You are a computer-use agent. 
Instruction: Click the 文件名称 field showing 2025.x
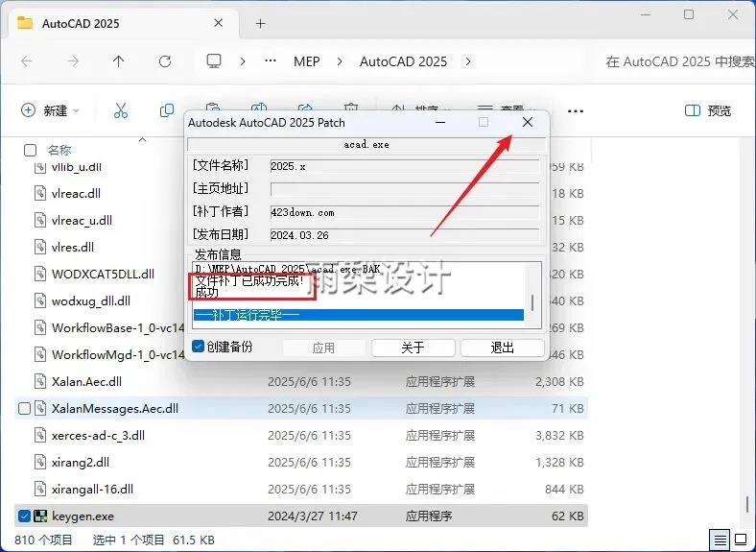click(405, 166)
